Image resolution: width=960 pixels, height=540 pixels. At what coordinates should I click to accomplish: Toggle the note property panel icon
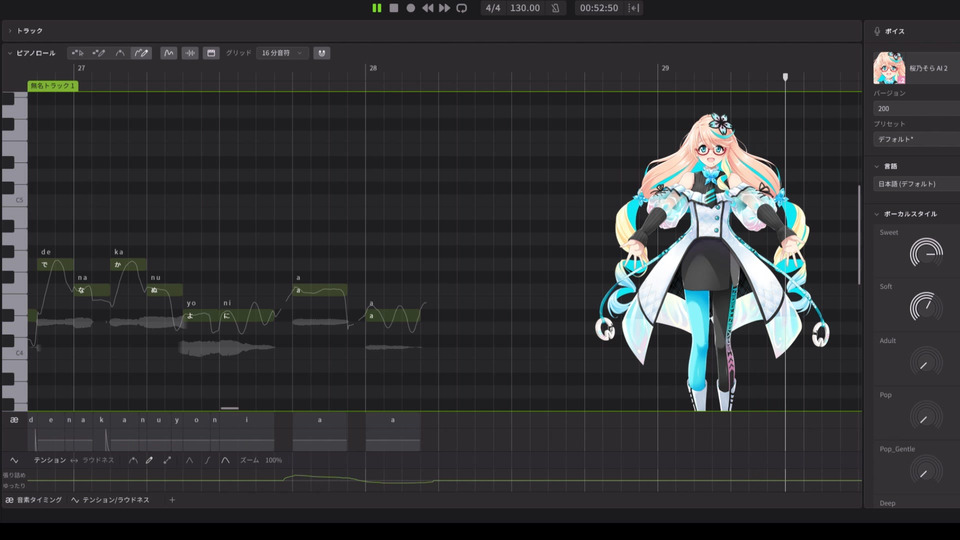click(x=211, y=53)
